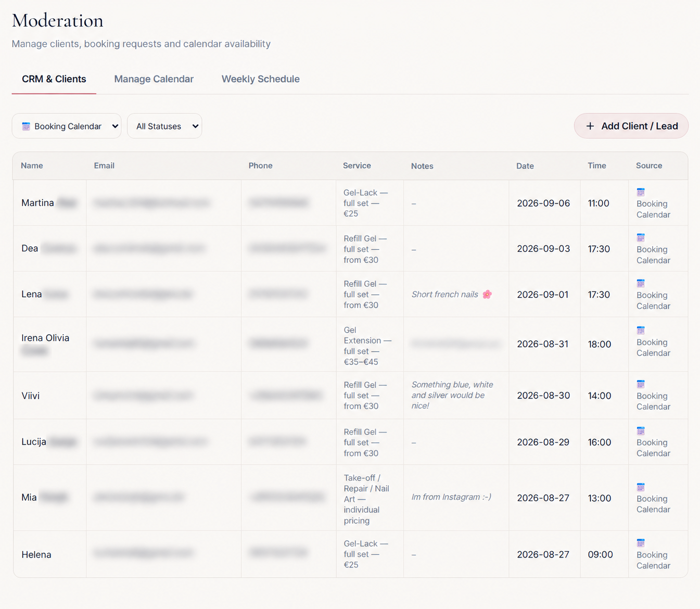The width and height of the screenshot is (700, 609).
Task: Click the name Viivi in the table
Action: coord(31,396)
